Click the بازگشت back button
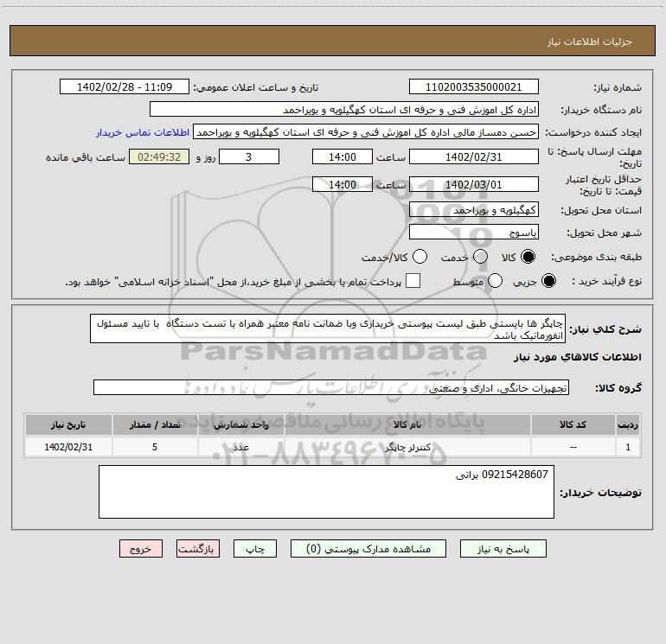The image size is (666, 644). [x=198, y=549]
